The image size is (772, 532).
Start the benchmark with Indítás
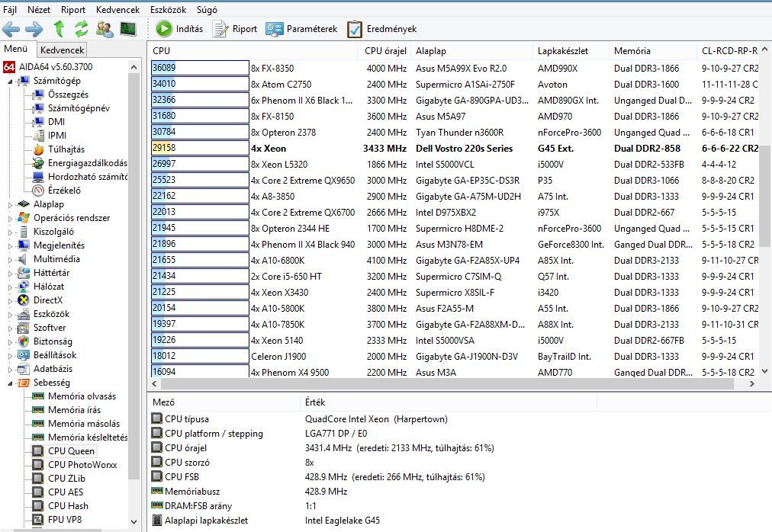pyautogui.click(x=180, y=29)
